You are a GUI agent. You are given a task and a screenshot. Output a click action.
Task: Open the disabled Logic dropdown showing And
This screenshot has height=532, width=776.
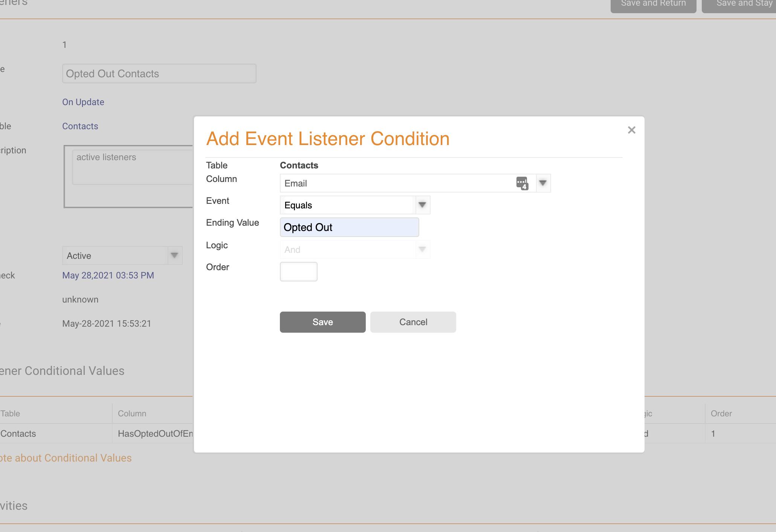[x=354, y=249]
